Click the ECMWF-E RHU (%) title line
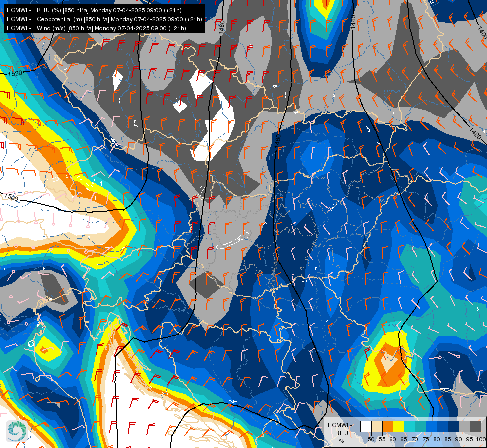Viewport: 487px width, 448px height. [94, 10]
